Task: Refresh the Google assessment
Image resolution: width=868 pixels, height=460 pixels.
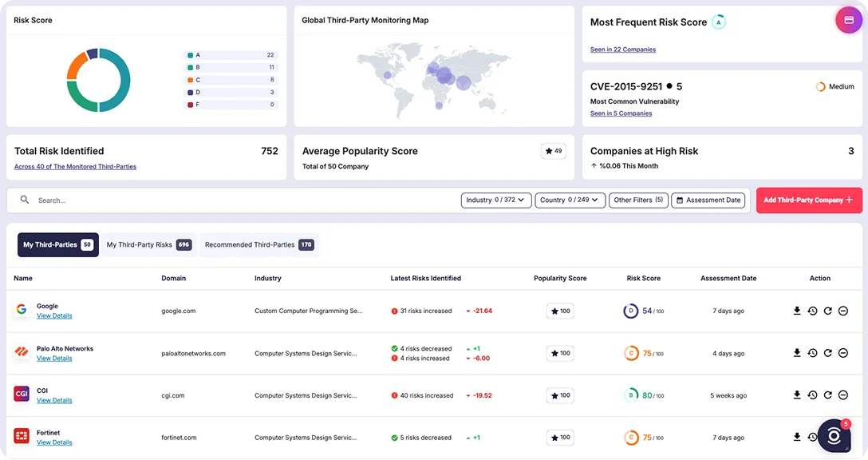Action: coord(827,311)
